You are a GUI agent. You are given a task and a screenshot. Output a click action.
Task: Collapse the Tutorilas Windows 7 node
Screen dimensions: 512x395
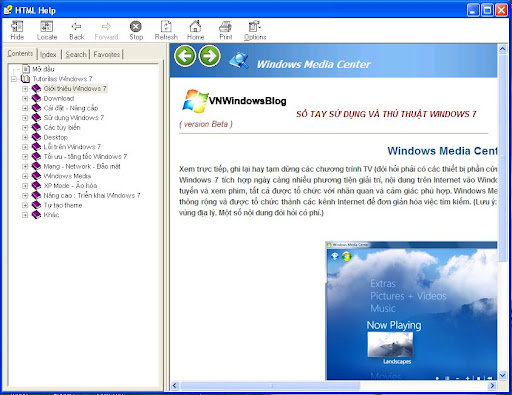(14, 79)
